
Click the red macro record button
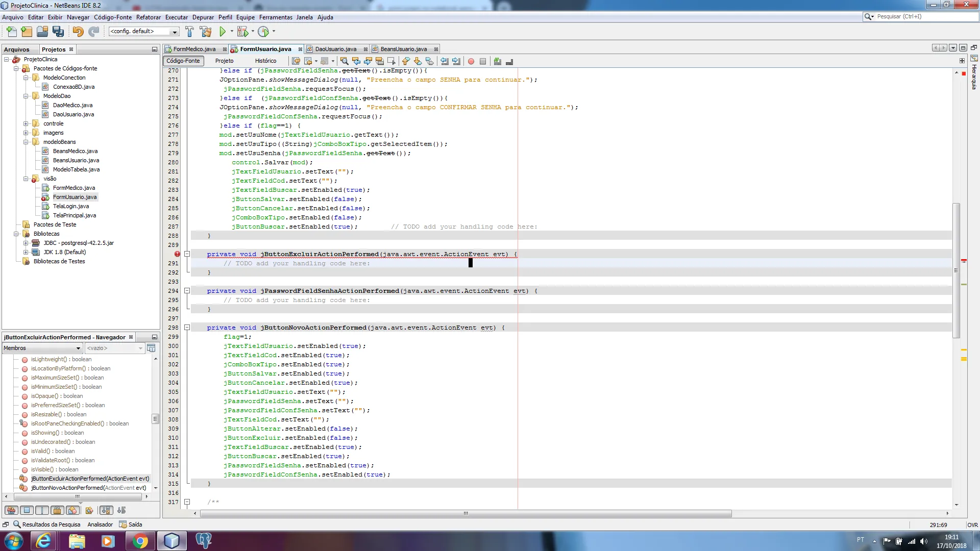coord(471,61)
